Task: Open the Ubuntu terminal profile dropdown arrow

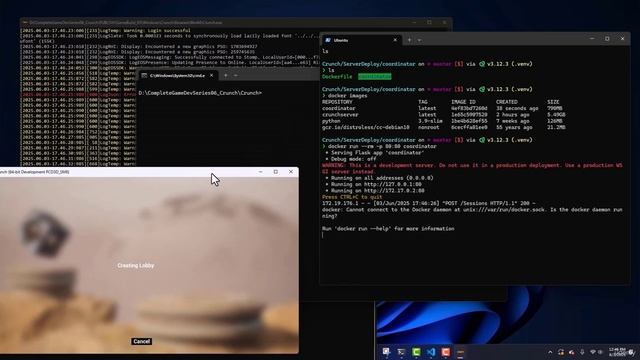Action: pyautogui.click(x=420, y=40)
